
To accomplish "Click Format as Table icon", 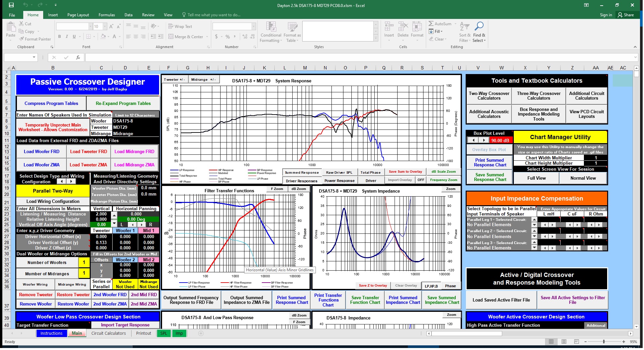I will pos(292,27).
